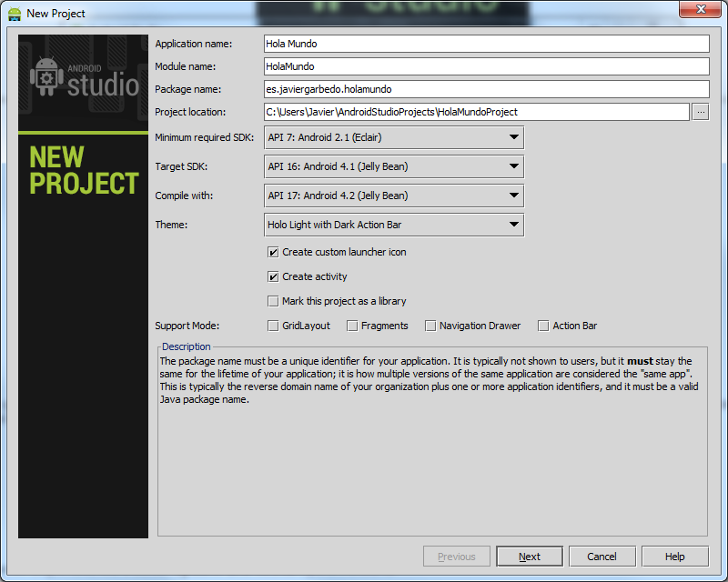Toggle Create custom launcher icon checkbox
This screenshot has height=582, width=728.
click(x=273, y=252)
